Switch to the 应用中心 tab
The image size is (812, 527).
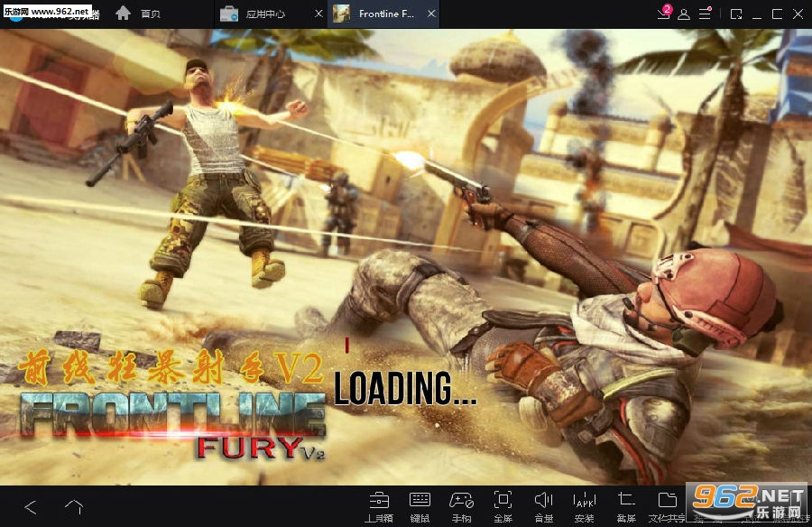click(x=253, y=14)
